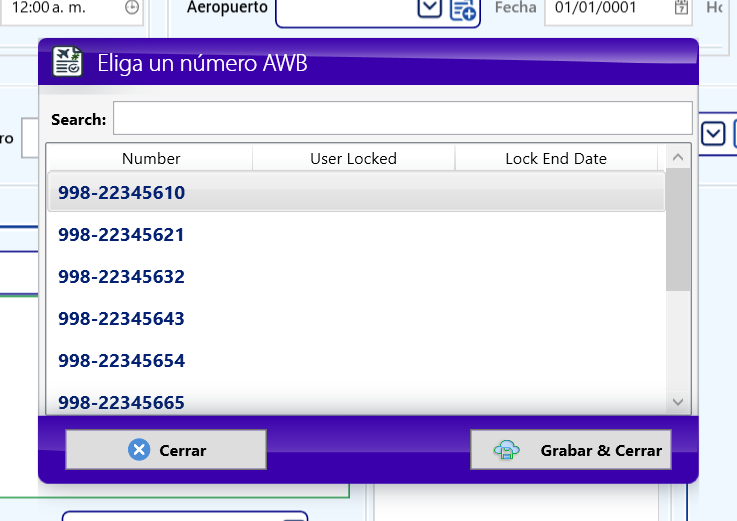Select AWB number 998-22345654

pos(356,361)
